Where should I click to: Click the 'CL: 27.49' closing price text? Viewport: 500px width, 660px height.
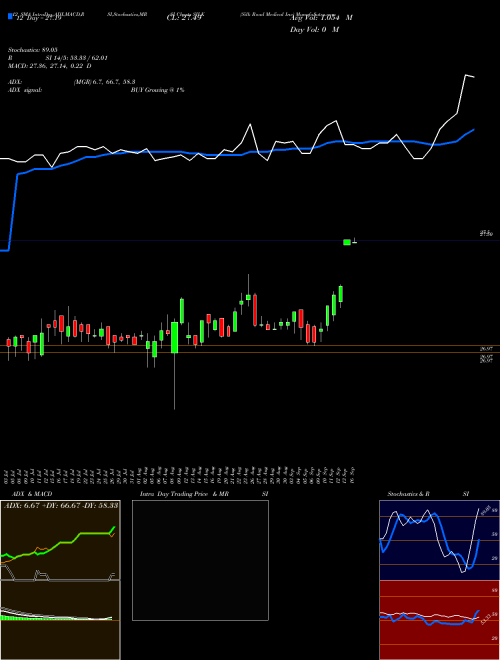184,18
